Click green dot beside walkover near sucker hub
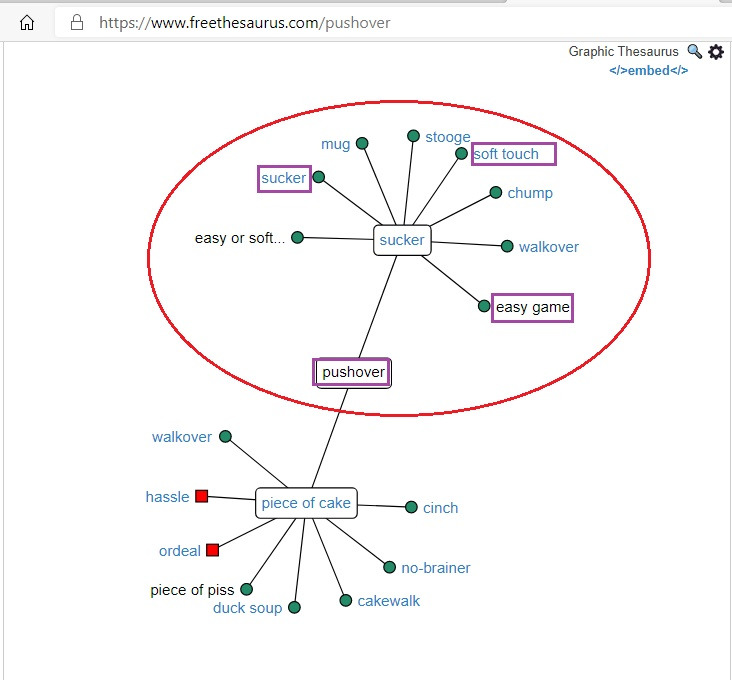 coord(507,246)
